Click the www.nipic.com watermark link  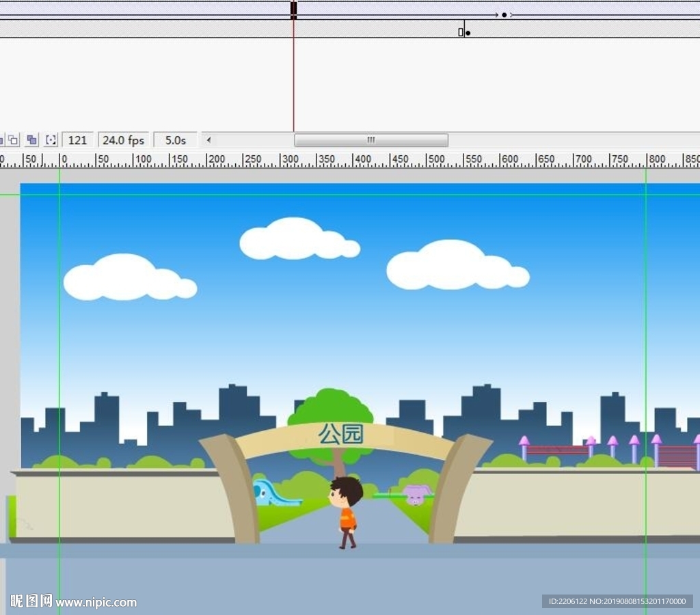(x=96, y=602)
